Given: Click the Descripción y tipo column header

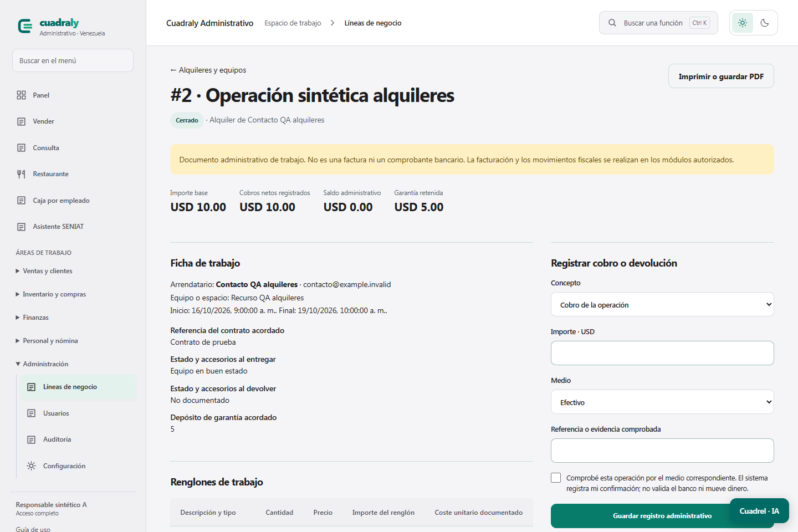Looking at the screenshot, I should [208, 513].
